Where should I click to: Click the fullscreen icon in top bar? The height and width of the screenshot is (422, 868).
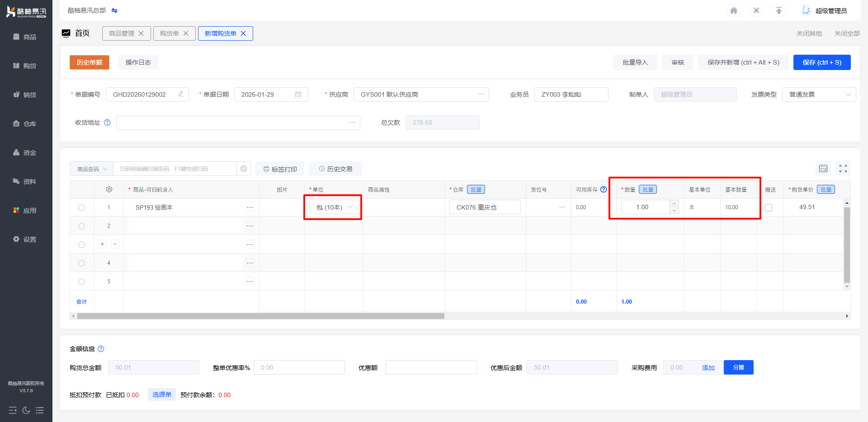756,10
